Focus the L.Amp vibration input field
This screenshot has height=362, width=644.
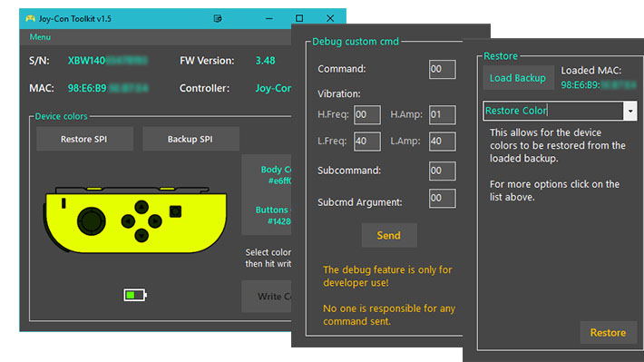443,142
